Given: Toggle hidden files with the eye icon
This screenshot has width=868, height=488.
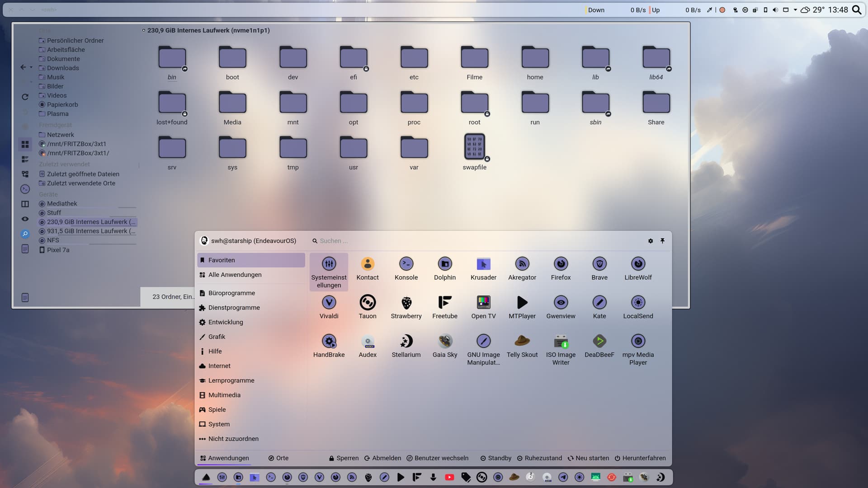Looking at the screenshot, I should coord(25,219).
